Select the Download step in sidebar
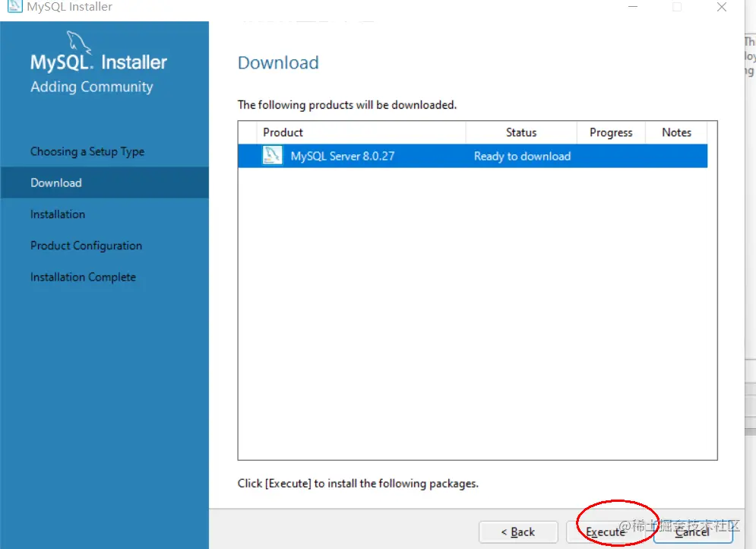The image size is (756, 549). coord(104,182)
